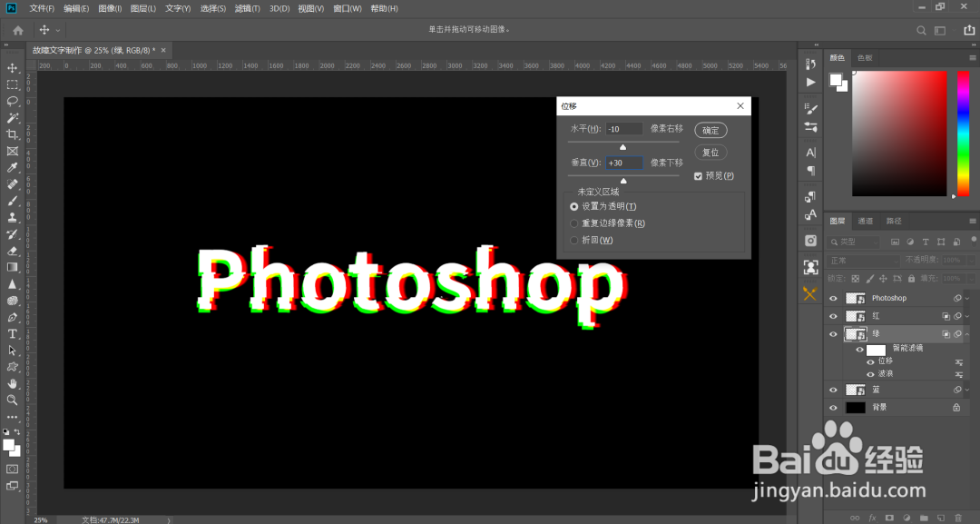980x524 pixels.
Task: Collapse the 绿 layer's smart filters
Action: click(967, 334)
